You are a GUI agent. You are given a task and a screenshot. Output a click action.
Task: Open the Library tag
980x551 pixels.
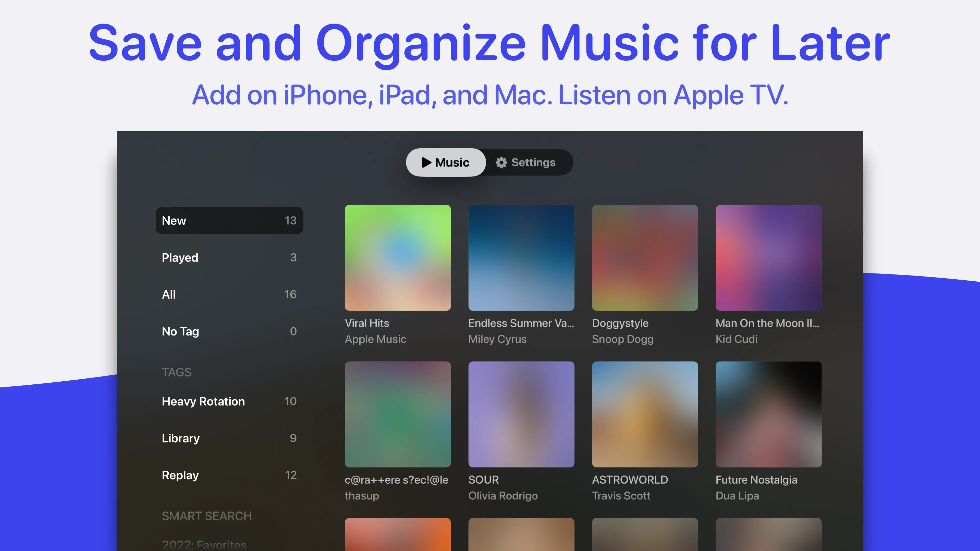click(229, 438)
